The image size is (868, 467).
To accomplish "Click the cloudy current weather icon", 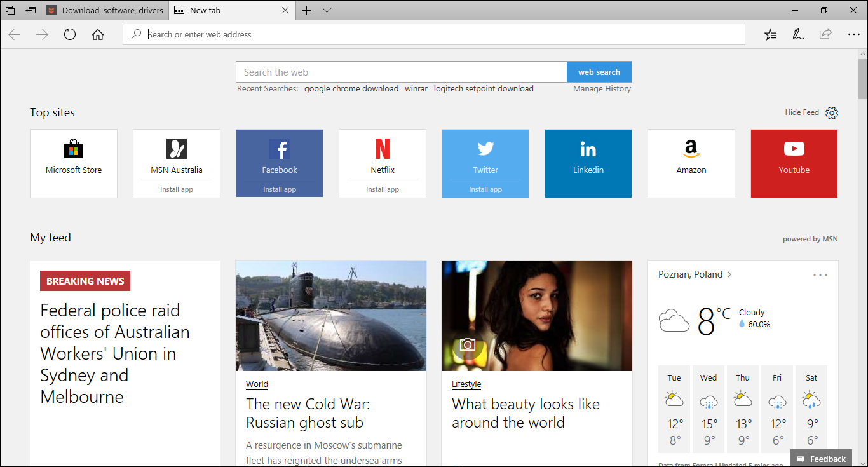I will pyautogui.click(x=674, y=321).
